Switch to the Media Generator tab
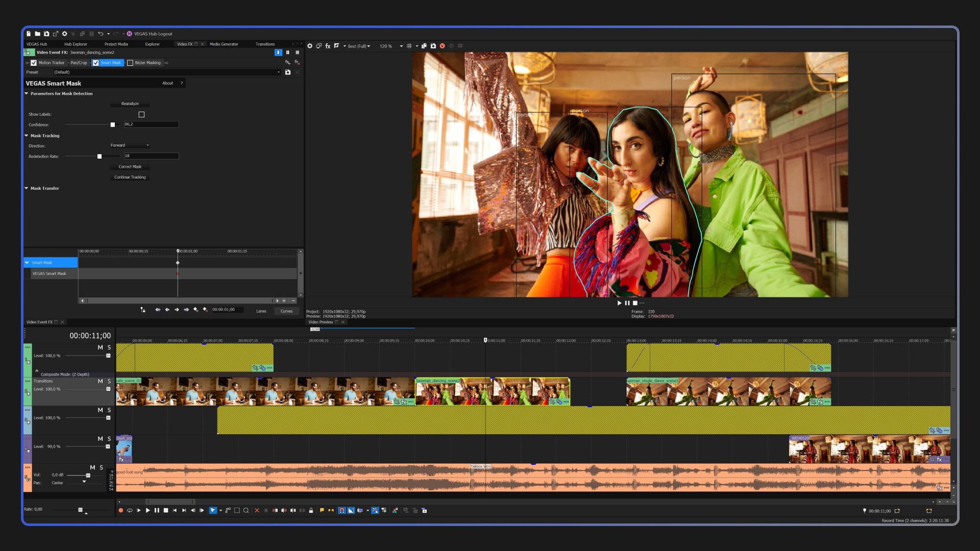980x551 pixels. pyautogui.click(x=223, y=44)
